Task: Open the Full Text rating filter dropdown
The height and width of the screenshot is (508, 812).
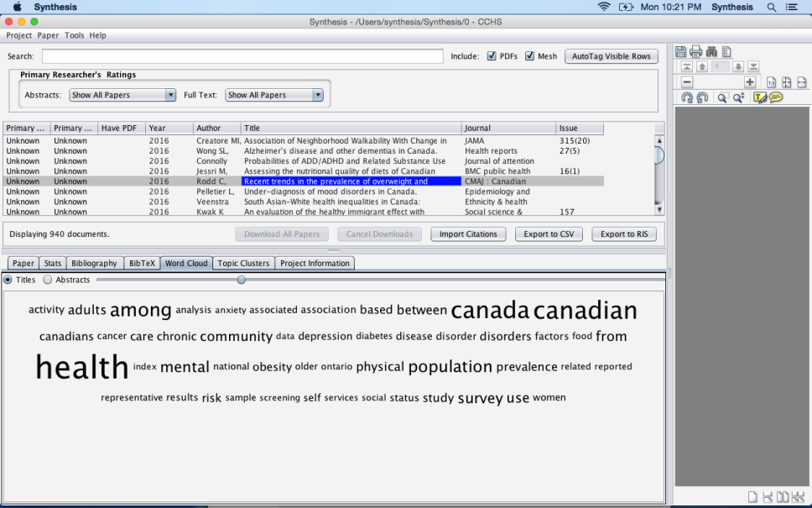Action: pyautogui.click(x=274, y=95)
